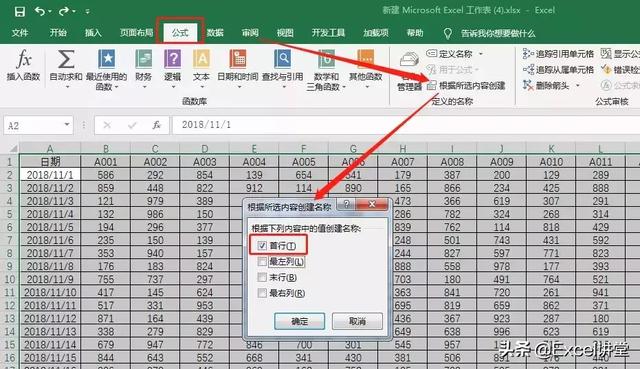Switch to the 审阅 ribbon tab
This screenshot has width=640, height=369.
click(x=250, y=33)
